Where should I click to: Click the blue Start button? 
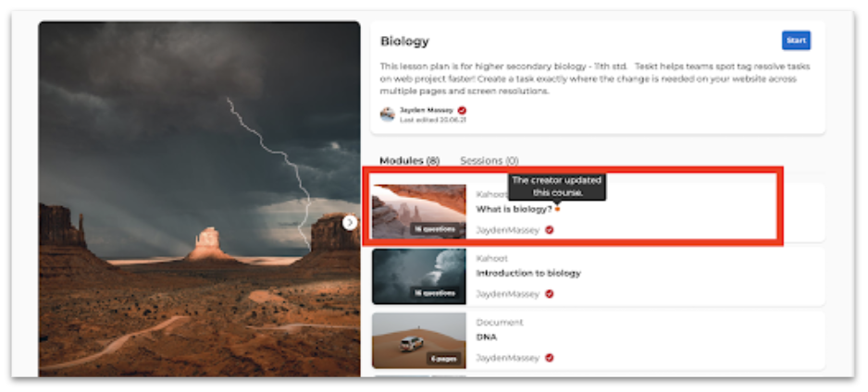(x=796, y=41)
